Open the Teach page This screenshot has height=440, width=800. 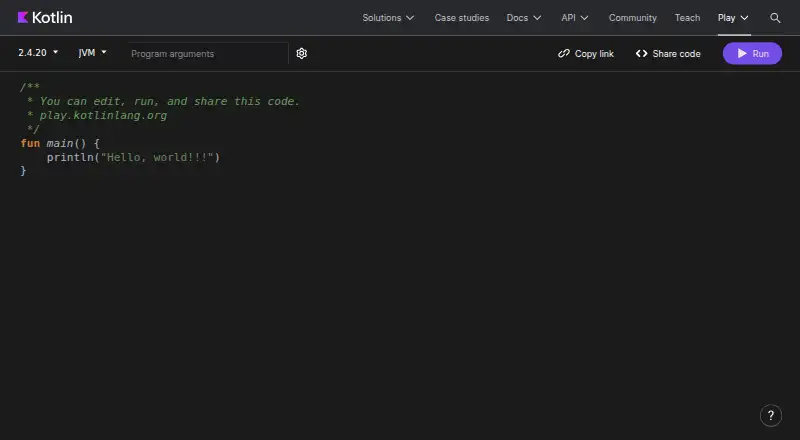[x=687, y=18]
